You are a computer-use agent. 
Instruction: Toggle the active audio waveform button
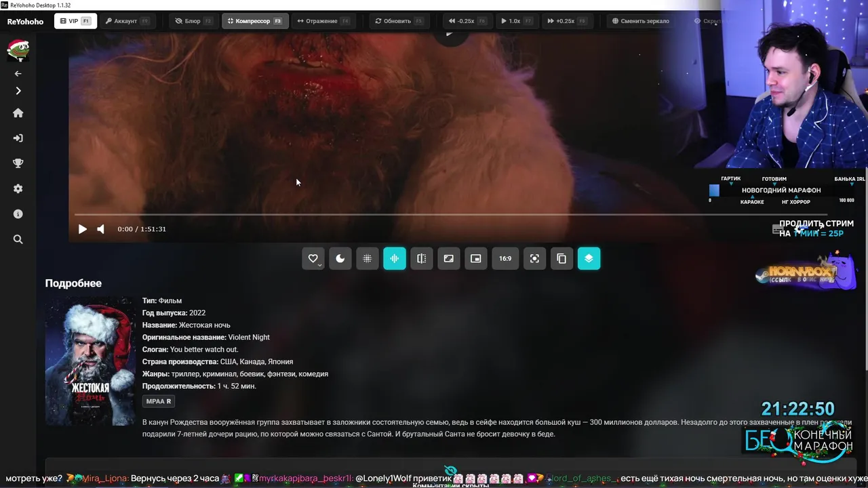tap(395, 258)
